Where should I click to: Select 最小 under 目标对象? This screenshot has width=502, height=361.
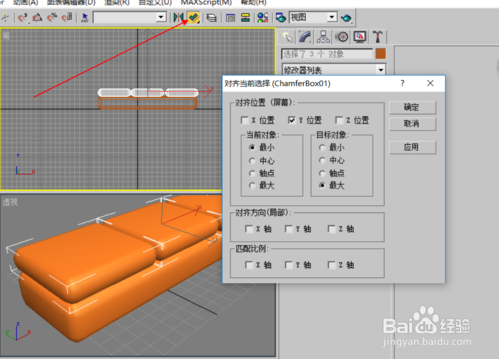pos(322,147)
